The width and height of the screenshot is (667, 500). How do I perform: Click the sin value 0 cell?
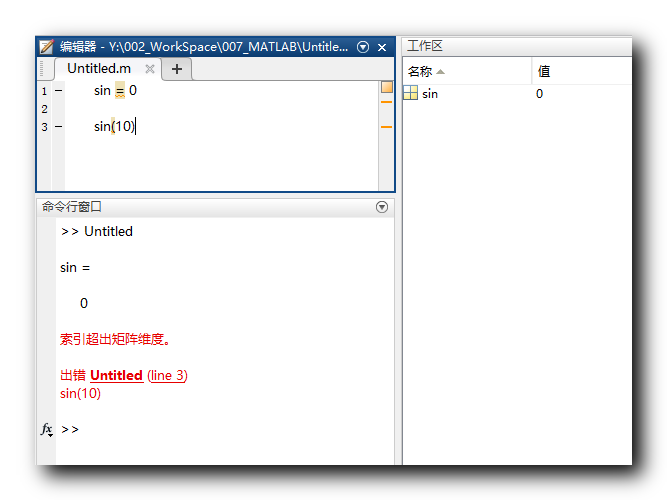click(539, 94)
